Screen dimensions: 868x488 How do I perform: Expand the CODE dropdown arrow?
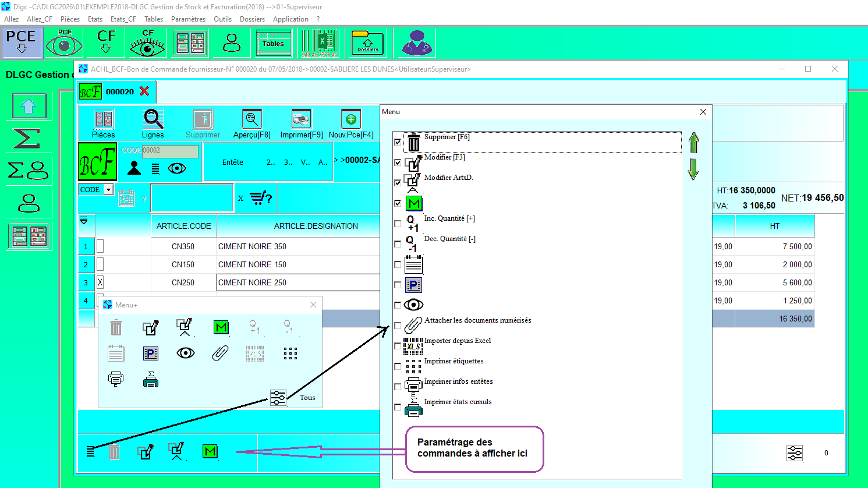coord(108,190)
